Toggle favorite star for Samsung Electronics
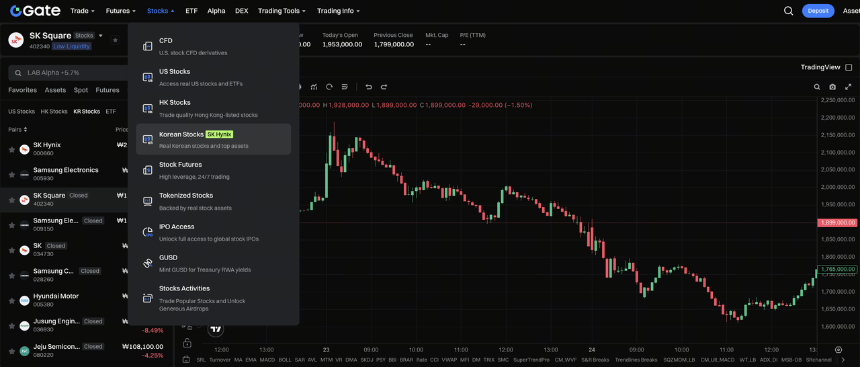Screen dimensions: 860x367 tap(12, 174)
